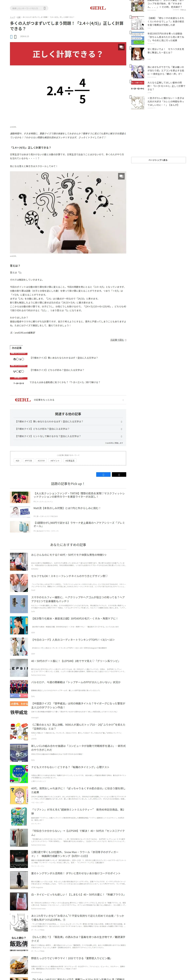
Task: Click the second share icon under the headline
Action: click(x=15, y=37)
